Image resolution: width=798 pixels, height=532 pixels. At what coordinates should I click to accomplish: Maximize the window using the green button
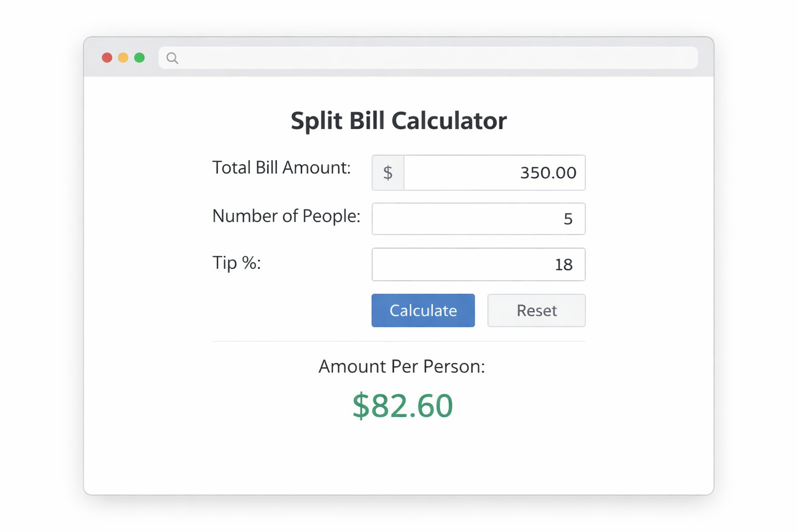click(x=139, y=58)
